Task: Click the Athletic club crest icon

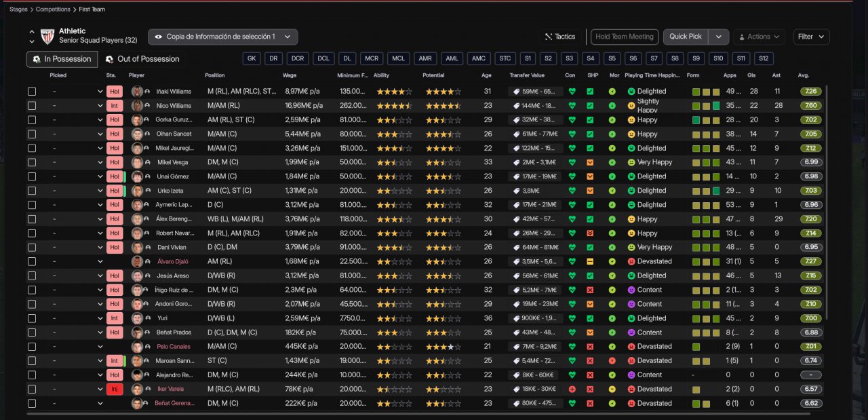Action: click(x=47, y=36)
